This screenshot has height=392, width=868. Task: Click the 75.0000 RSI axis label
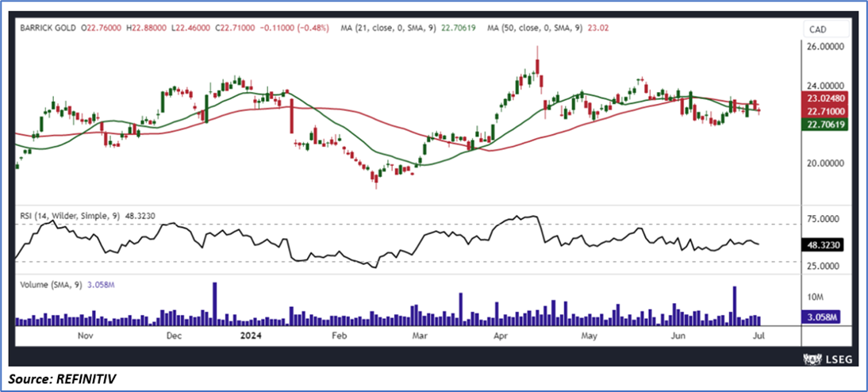click(824, 219)
